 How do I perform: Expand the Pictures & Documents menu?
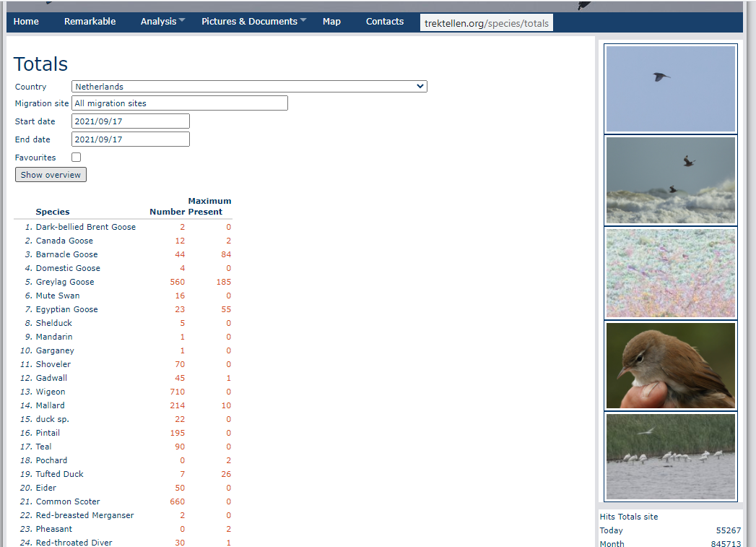[x=249, y=21]
